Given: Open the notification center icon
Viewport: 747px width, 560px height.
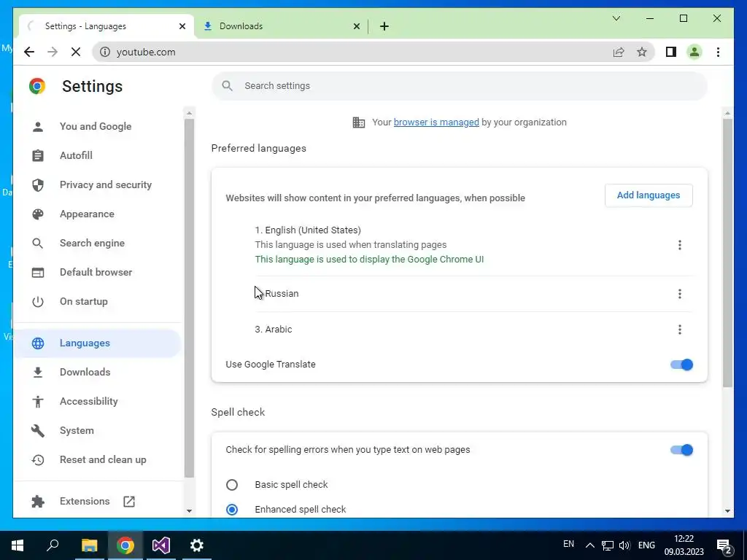Looking at the screenshot, I should (724, 546).
